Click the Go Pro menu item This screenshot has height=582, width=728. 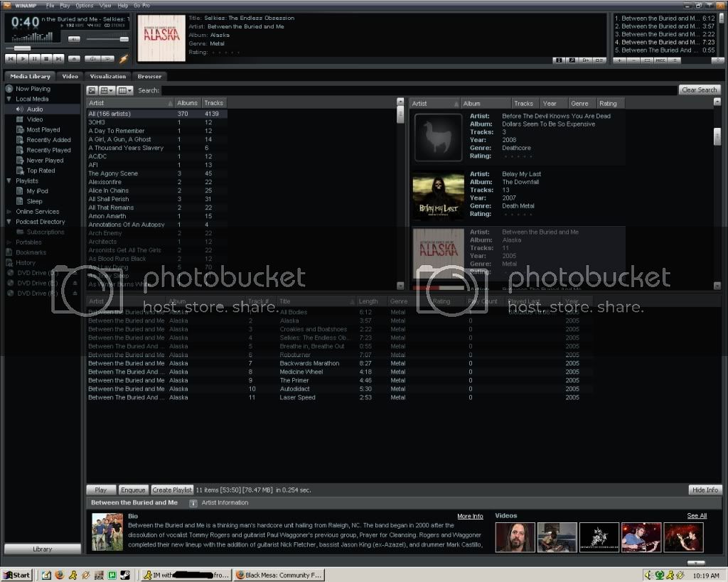(141, 6)
